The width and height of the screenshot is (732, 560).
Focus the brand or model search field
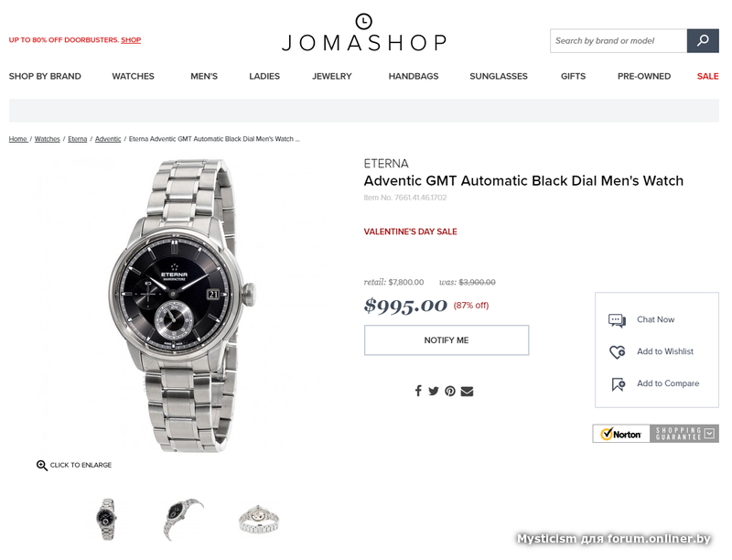(x=619, y=40)
